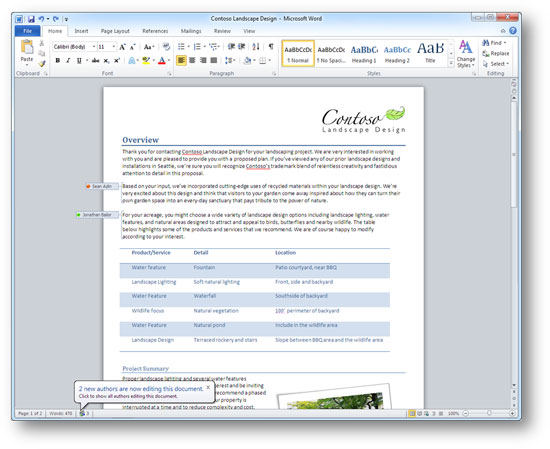The image size is (550, 449).
Task: Open the font size dropdown
Action: coord(114,47)
